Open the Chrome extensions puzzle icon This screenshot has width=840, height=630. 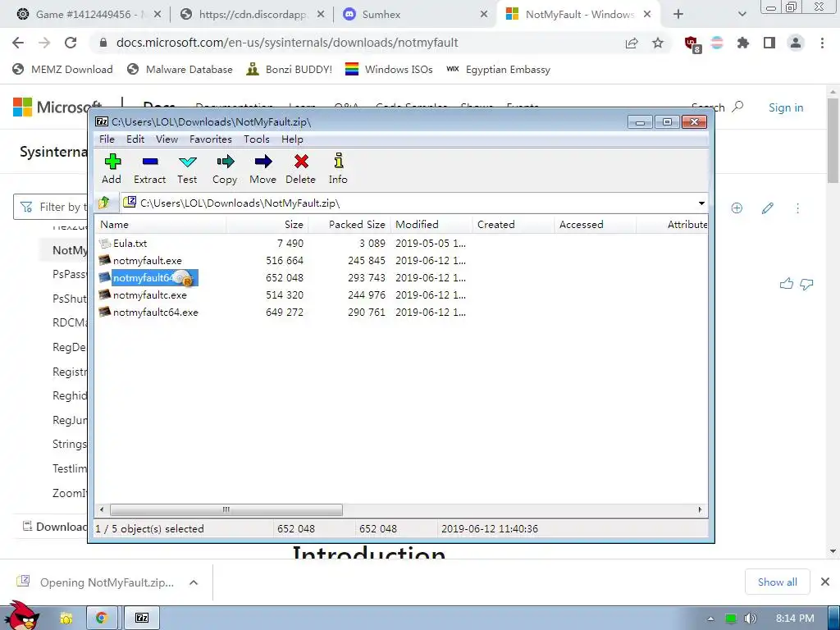742,43
